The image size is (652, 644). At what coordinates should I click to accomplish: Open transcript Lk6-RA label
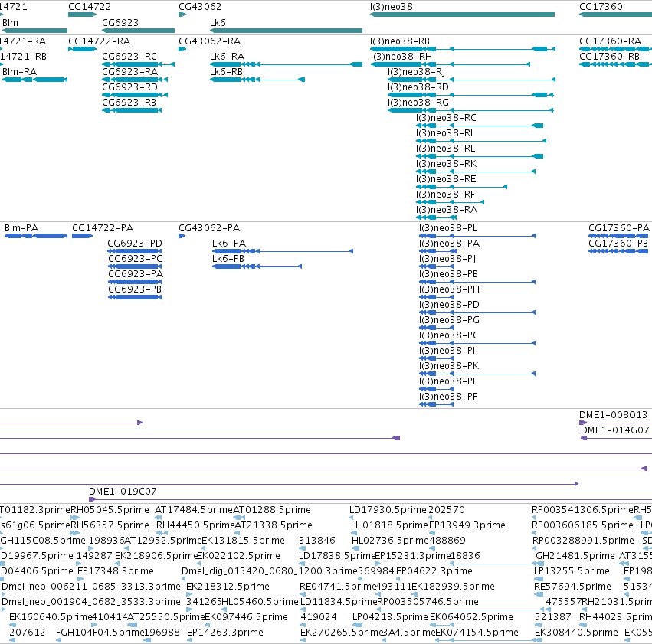(227, 57)
